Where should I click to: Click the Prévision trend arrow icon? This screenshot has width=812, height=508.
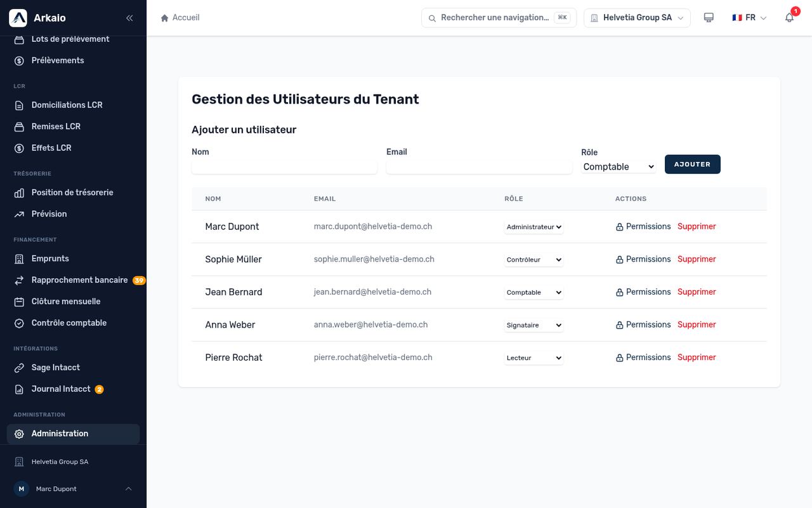[x=19, y=214]
